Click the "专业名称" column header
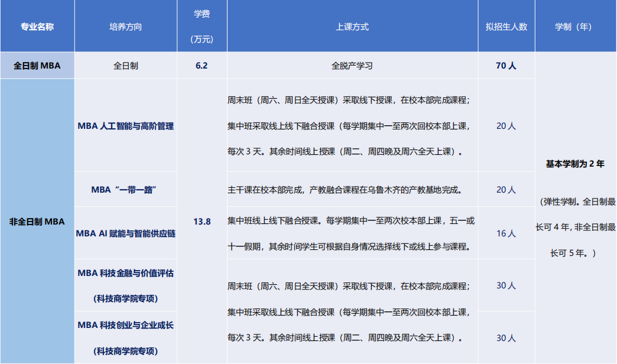 coord(37,27)
